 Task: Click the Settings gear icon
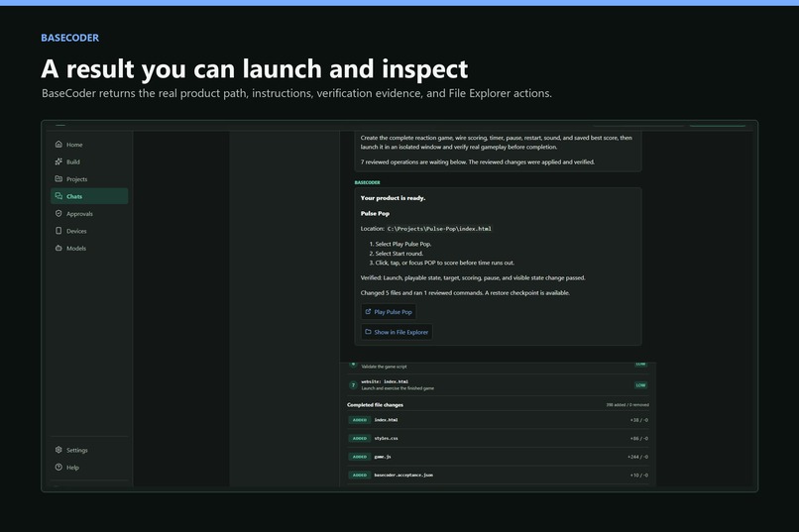point(58,450)
